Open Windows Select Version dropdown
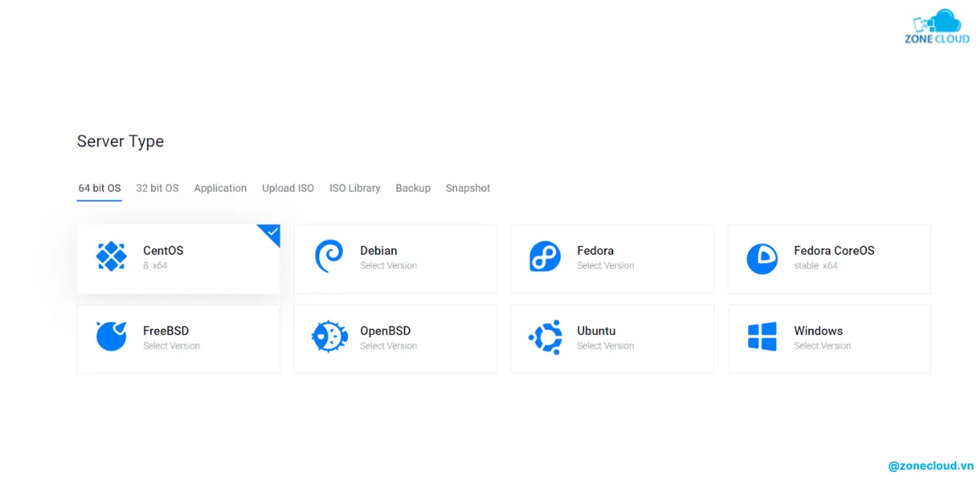 [822, 346]
